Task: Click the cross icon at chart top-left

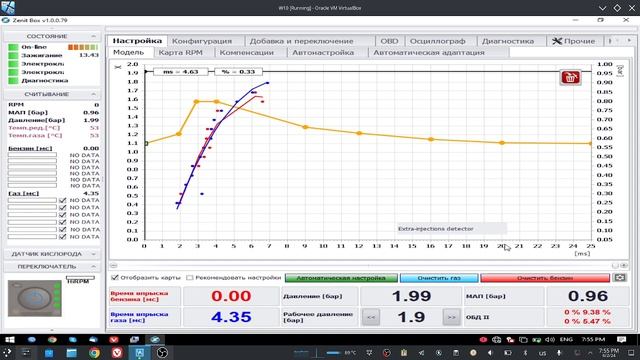Action: [118, 67]
